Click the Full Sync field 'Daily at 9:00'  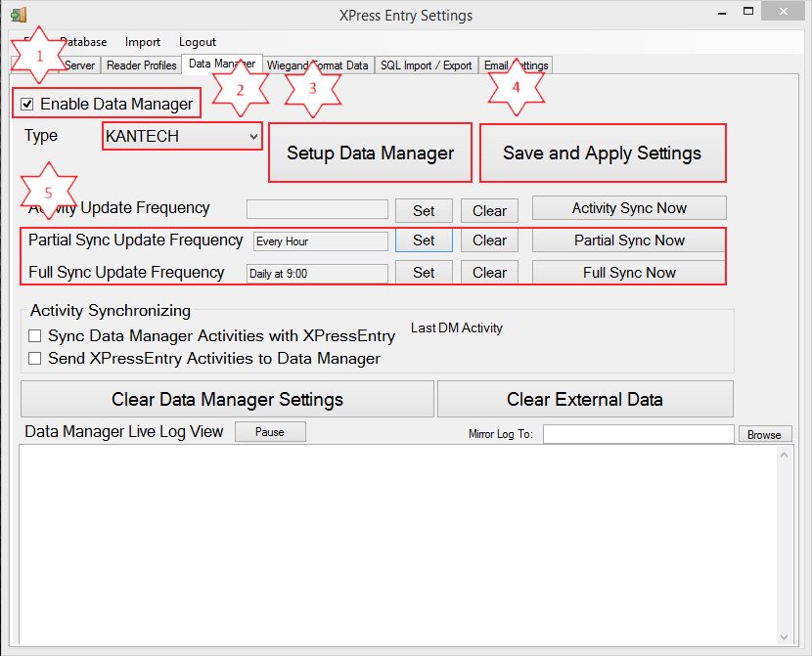click(x=317, y=273)
